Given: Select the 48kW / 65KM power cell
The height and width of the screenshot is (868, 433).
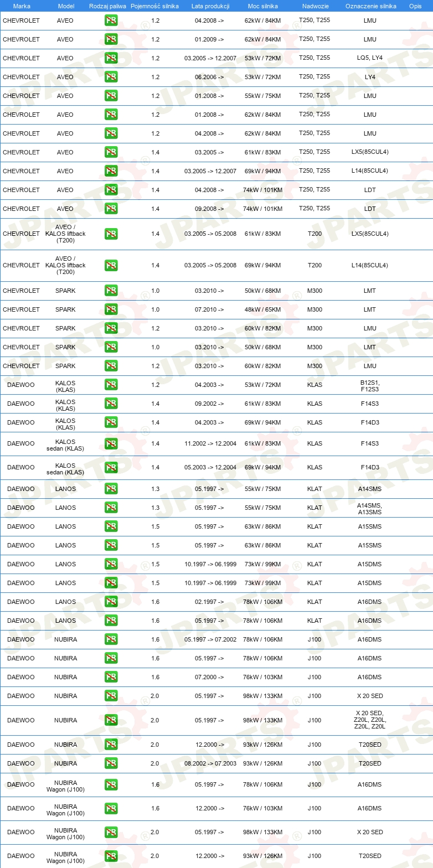Looking at the screenshot, I should pos(262,309).
